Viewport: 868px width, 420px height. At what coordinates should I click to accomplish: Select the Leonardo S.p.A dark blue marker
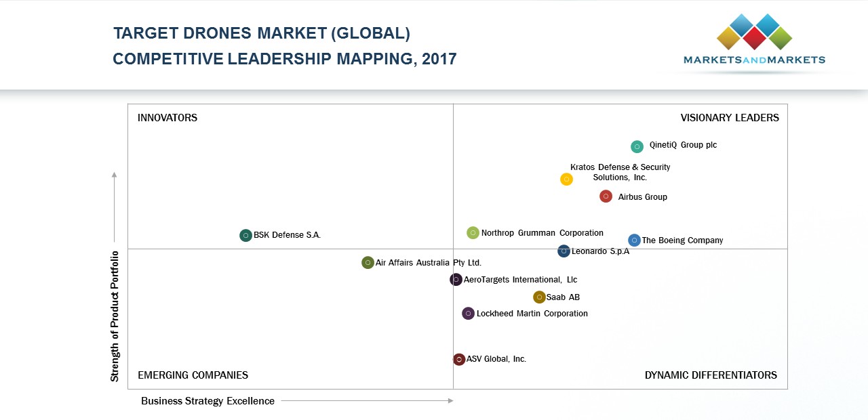coord(564,251)
